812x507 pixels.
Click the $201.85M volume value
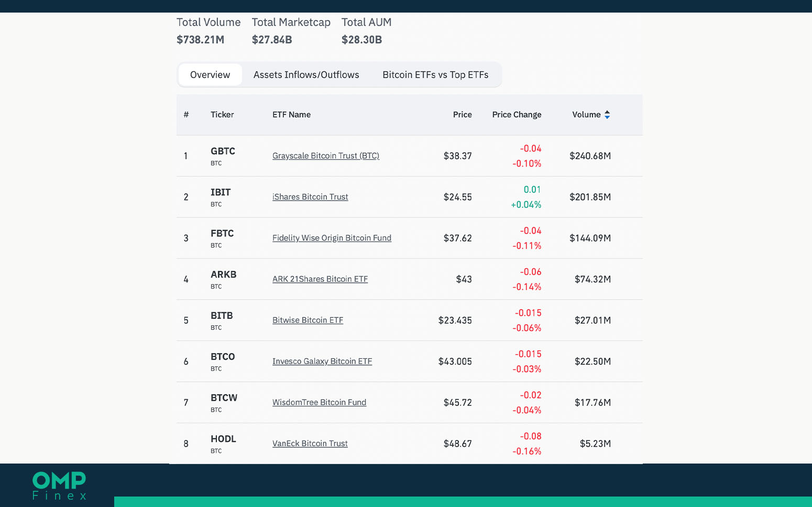coord(590,197)
